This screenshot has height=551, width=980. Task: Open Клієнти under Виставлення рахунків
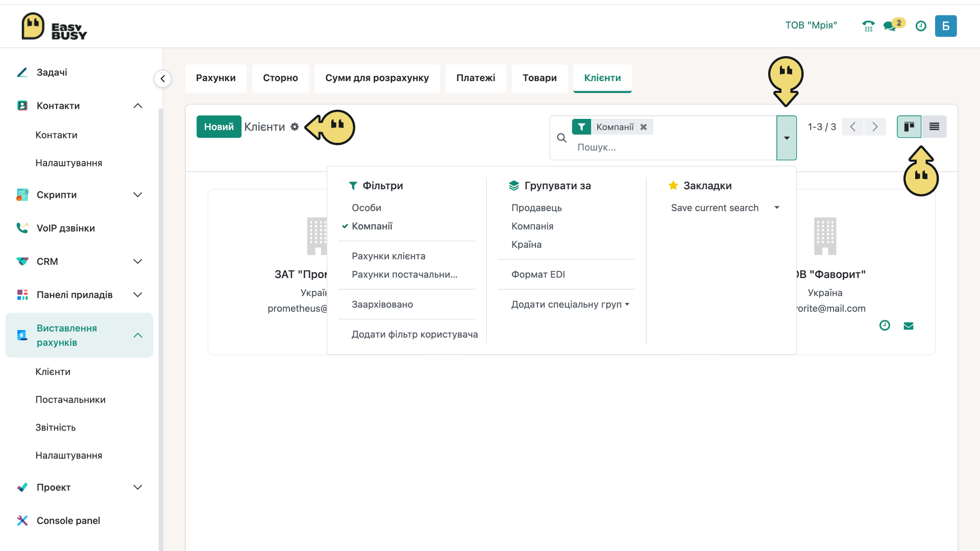click(x=53, y=372)
